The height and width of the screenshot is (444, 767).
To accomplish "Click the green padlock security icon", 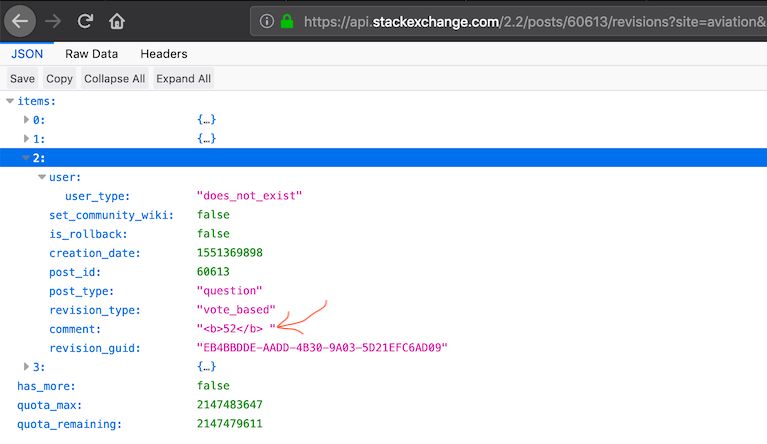I will click(287, 21).
